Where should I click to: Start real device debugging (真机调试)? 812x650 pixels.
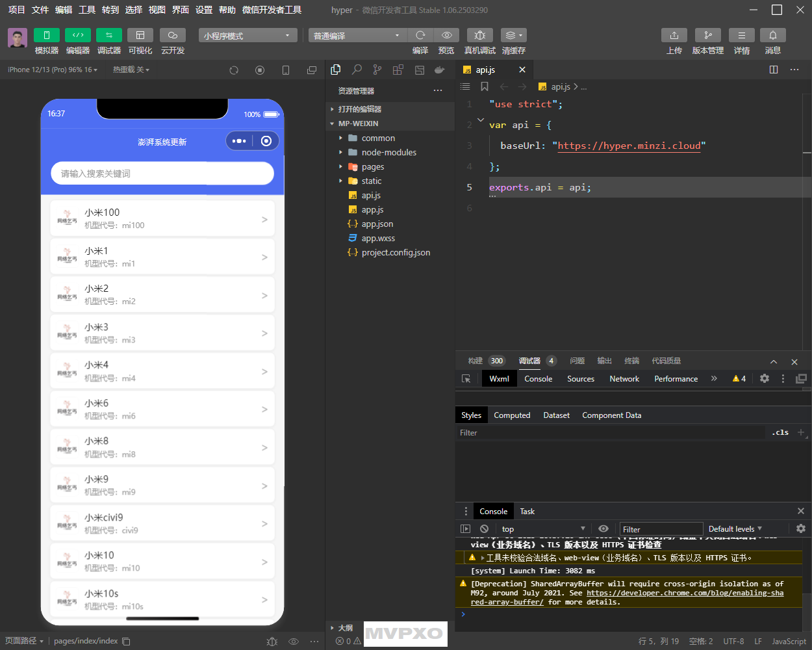pyautogui.click(x=480, y=35)
